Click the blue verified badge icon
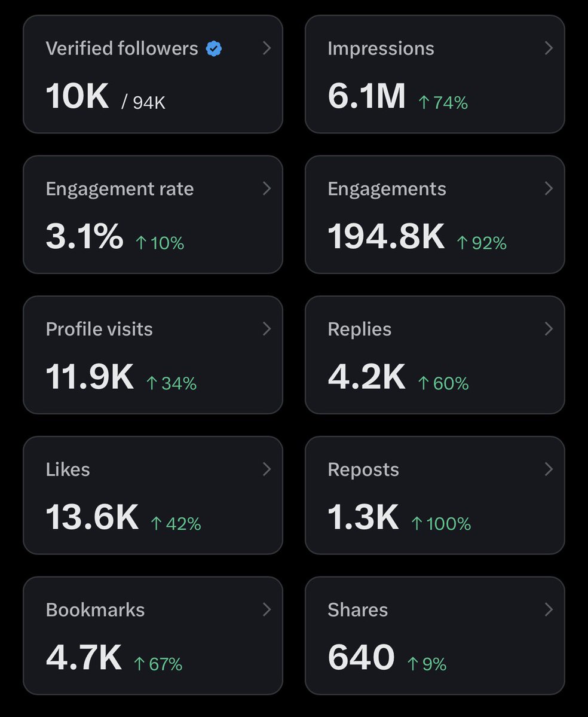 (214, 48)
